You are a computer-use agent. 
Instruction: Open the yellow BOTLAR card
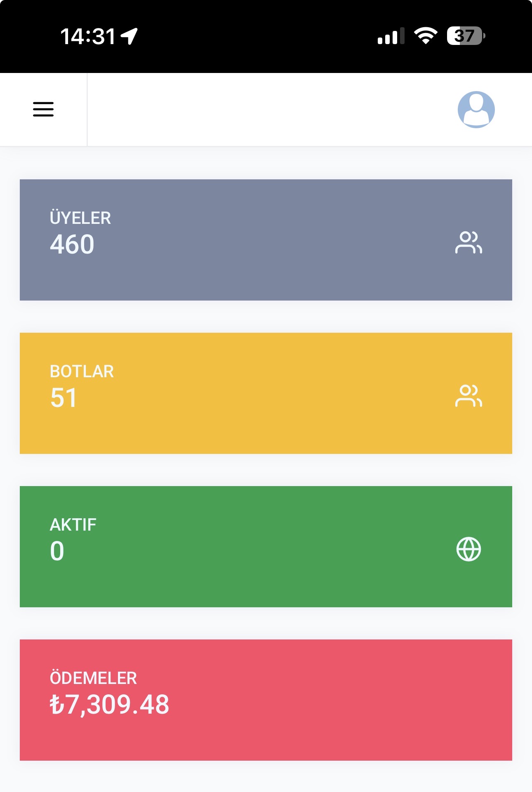click(x=266, y=393)
